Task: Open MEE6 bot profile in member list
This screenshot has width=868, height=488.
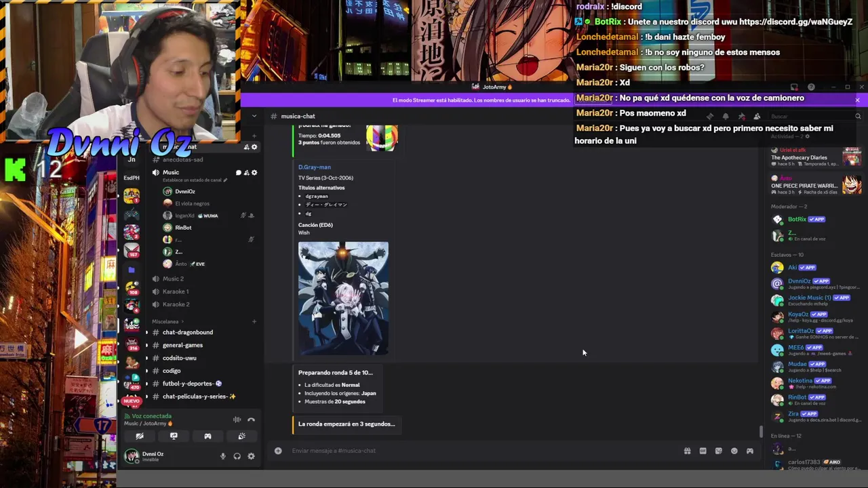Action: (814, 350)
